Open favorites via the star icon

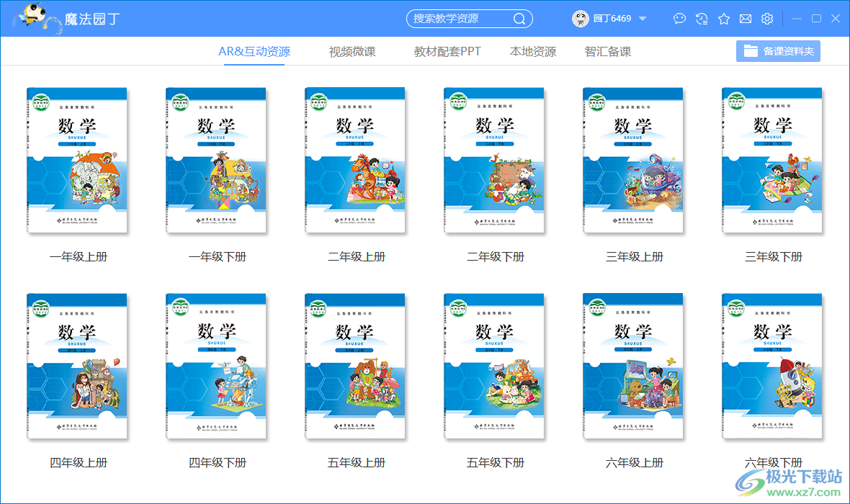(x=723, y=18)
